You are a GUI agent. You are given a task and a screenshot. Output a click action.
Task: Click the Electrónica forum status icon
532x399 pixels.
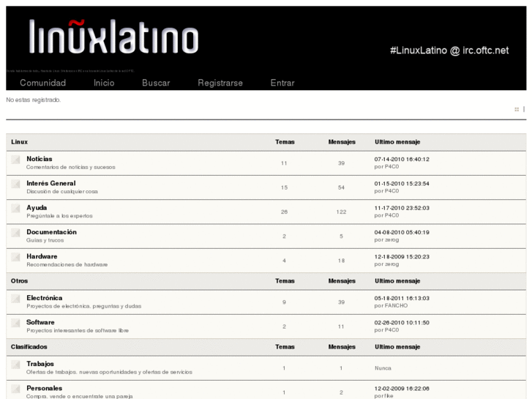tap(15, 299)
